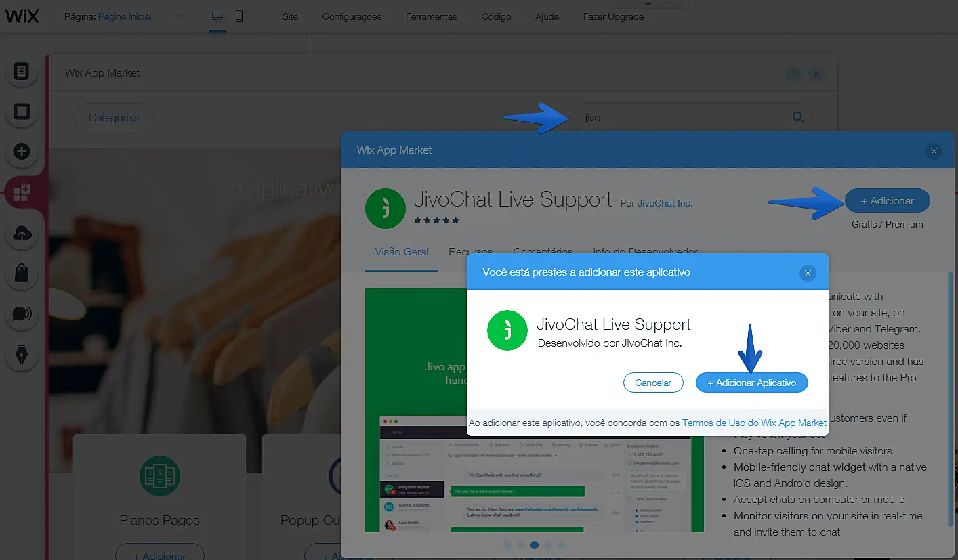This screenshot has height=560, width=958.
Task: Open the Configurações menu
Action: (x=352, y=16)
